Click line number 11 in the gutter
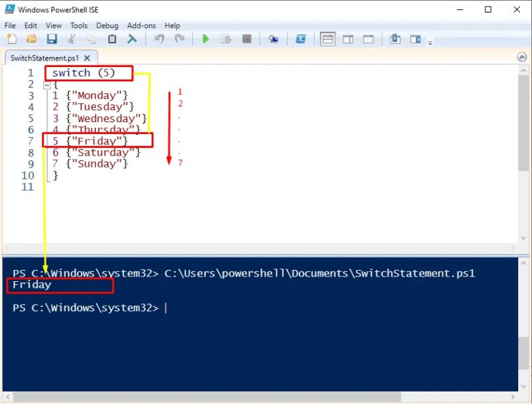The height and width of the screenshot is (404, 532). pyautogui.click(x=28, y=187)
